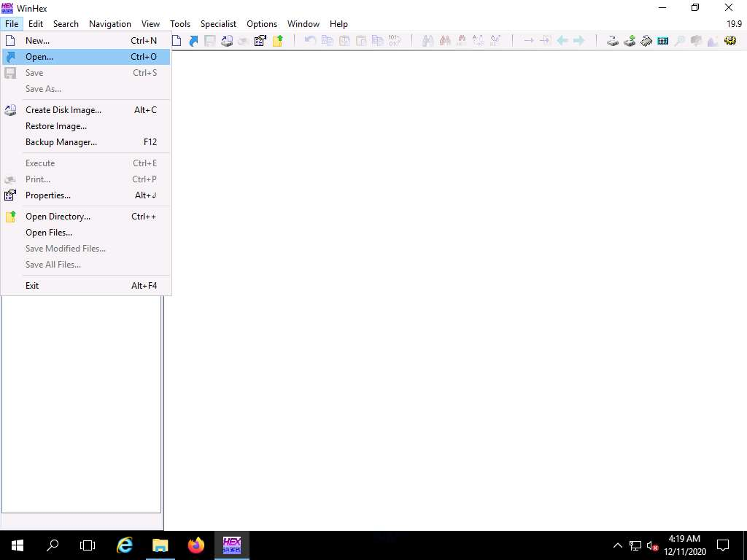
Task: Select Properties... in the File menu
Action: (86, 195)
